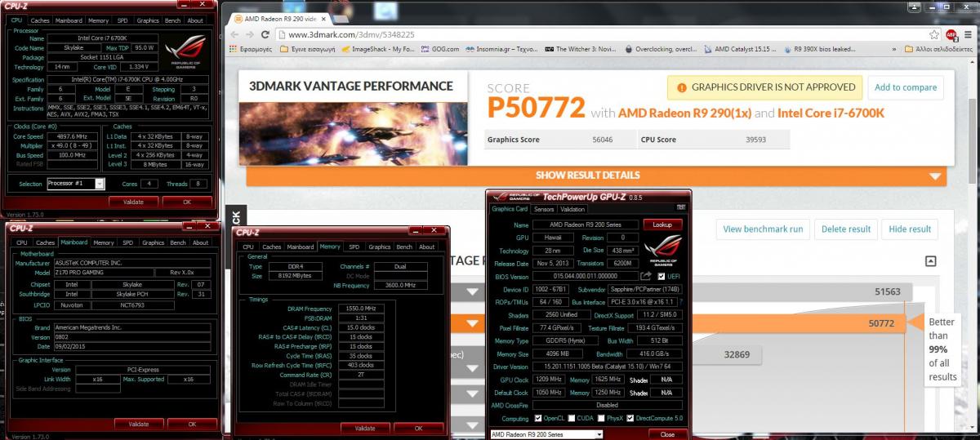
Task: Click the browser back arrow
Action: 236,35
